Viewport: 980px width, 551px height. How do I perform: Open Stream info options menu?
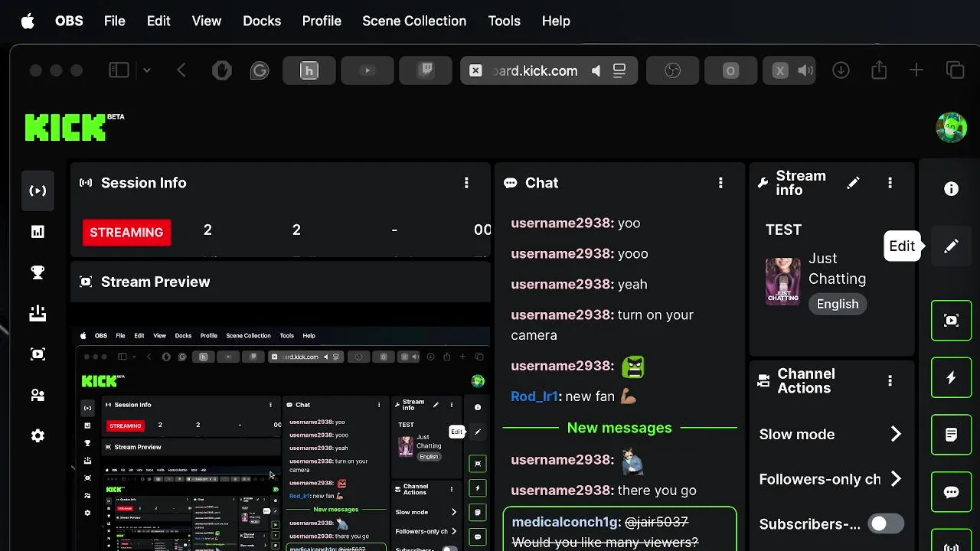point(890,183)
